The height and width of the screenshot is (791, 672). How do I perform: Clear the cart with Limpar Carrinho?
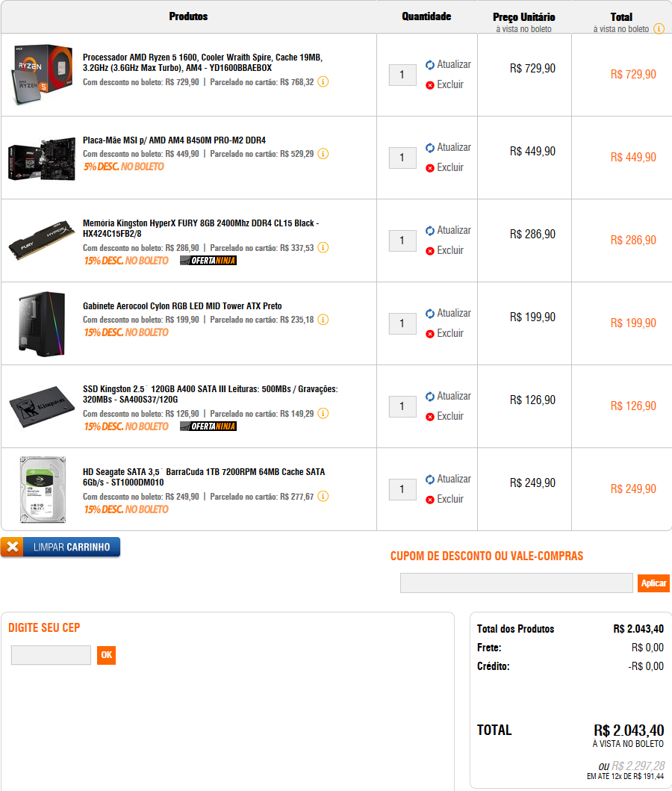[60, 547]
